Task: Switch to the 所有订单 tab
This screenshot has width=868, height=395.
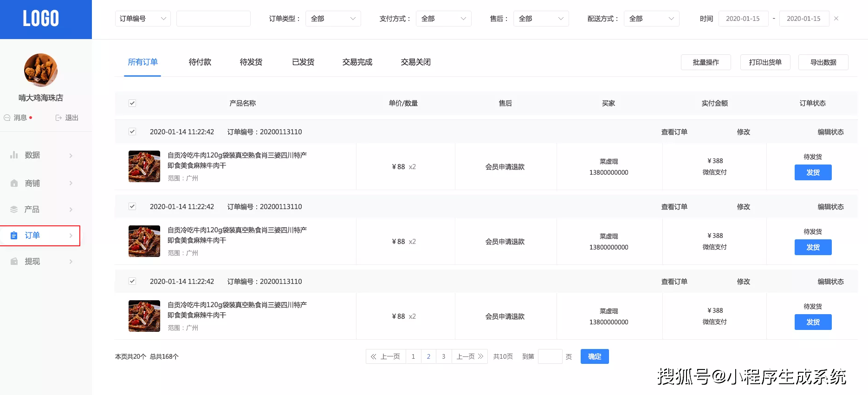Action: coord(143,62)
